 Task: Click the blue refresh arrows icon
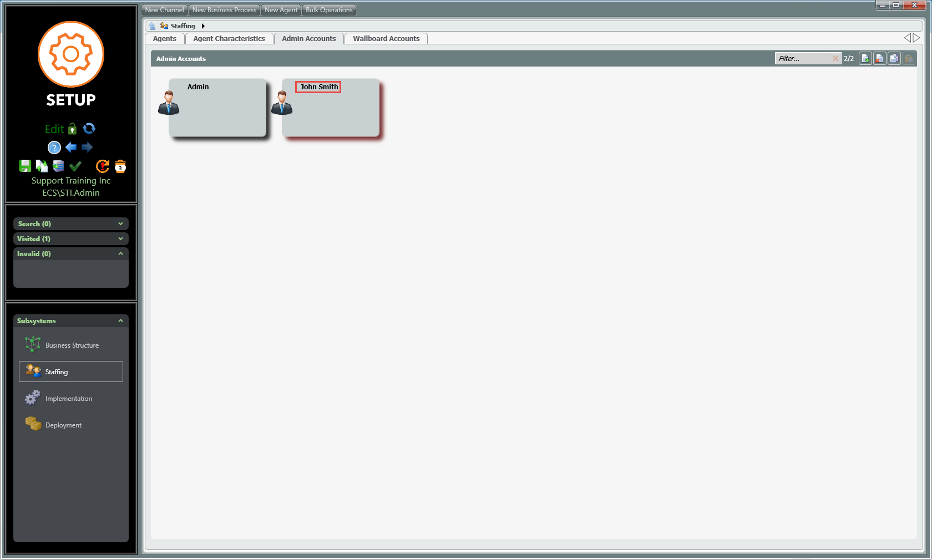click(x=89, y=129)
